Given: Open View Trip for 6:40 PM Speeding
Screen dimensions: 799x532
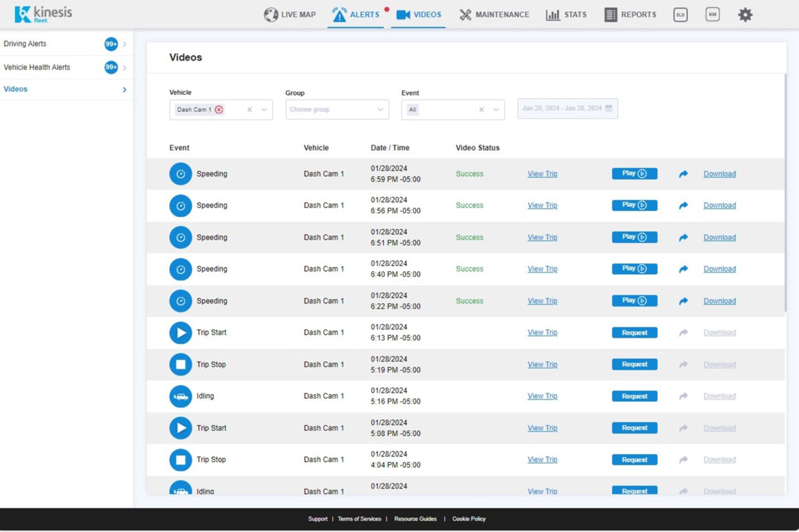Looking at the screenshot, I should pyautogui.click(x=542, y=269).
